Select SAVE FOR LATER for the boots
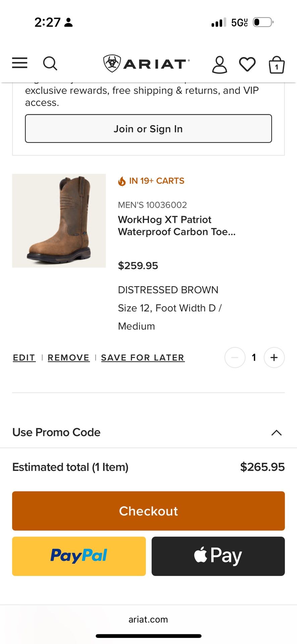This screenshot has width=297, height=644. (x=142, y=358)
